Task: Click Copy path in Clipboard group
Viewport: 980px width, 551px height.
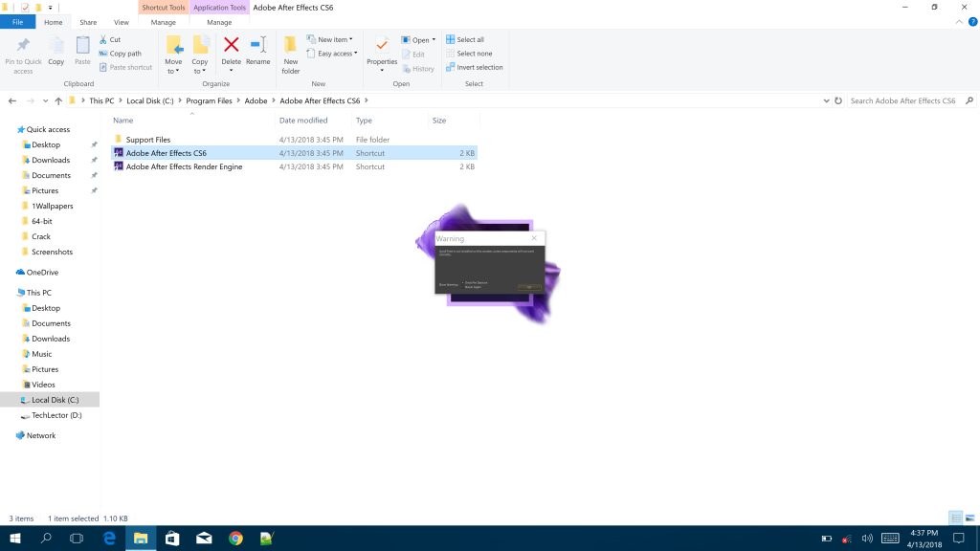Action: point(120,54)
